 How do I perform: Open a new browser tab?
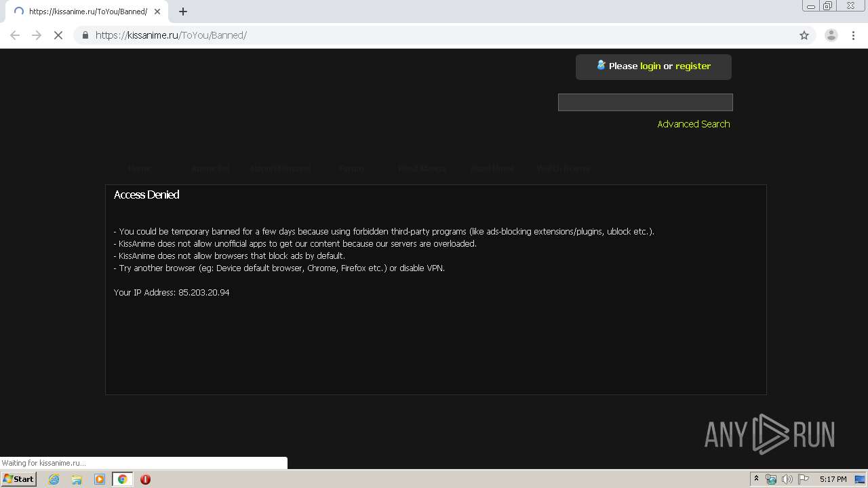pos(183,12)
